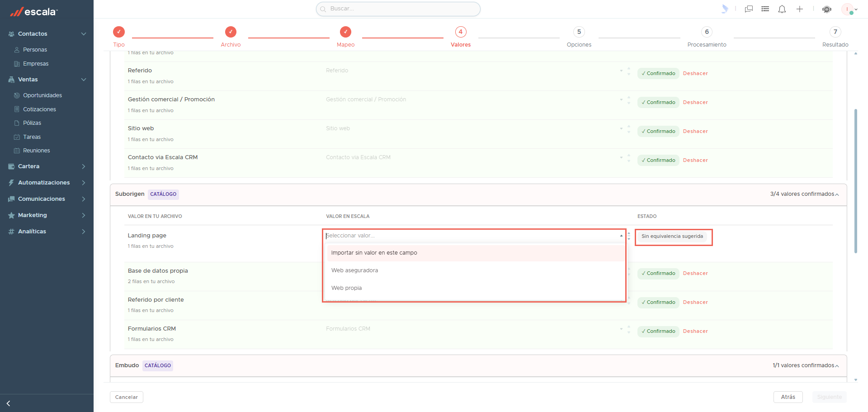The height and width of the screenshot is (412, 868).
Task: Click the escala logo
Action: point(34,12)
